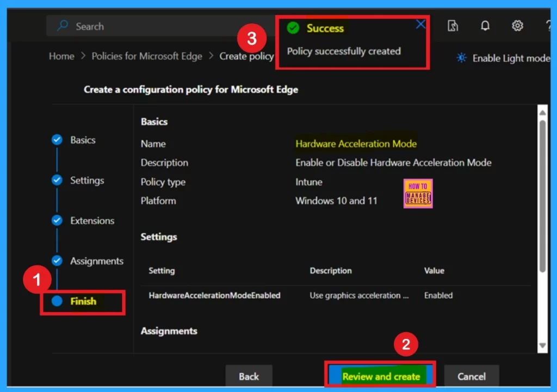Click the Finish step circle icon
The image size is (557, 392).
tap(57, 301)
